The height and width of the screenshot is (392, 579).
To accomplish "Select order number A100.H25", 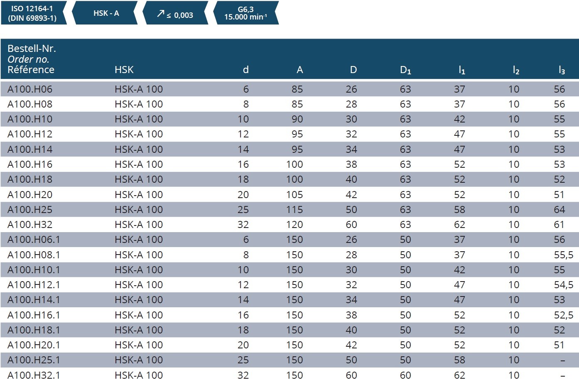I will click(x=30, y=210).
